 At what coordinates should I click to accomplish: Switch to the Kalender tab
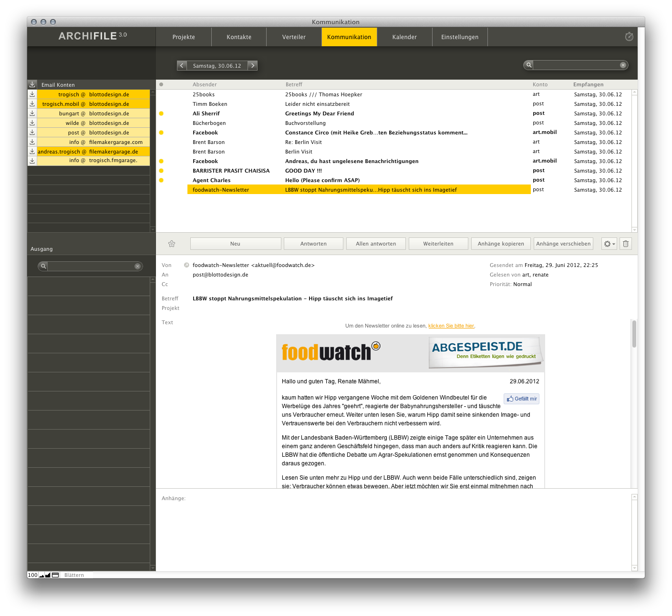(404, 37)
